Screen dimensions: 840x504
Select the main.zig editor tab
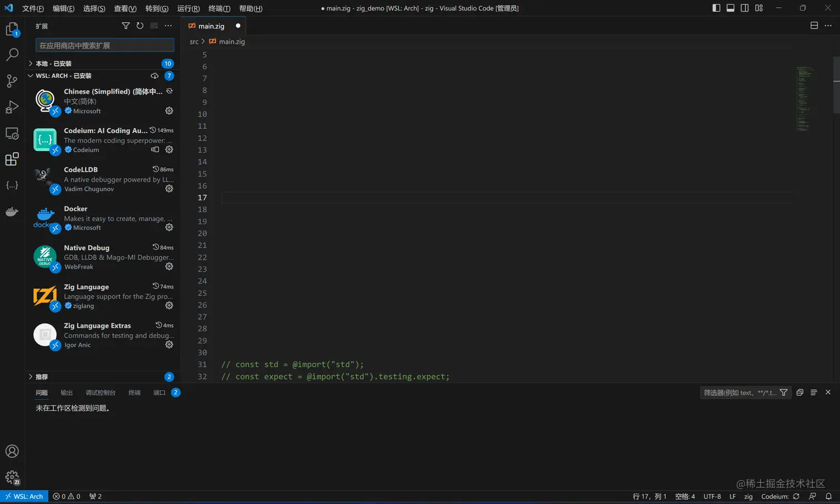pyautogui.click(x=214, y=26)
